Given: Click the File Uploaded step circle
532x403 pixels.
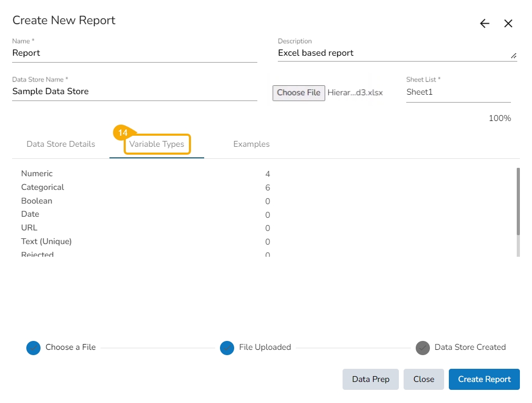Looking at the screenshot, I should point(227,348).
